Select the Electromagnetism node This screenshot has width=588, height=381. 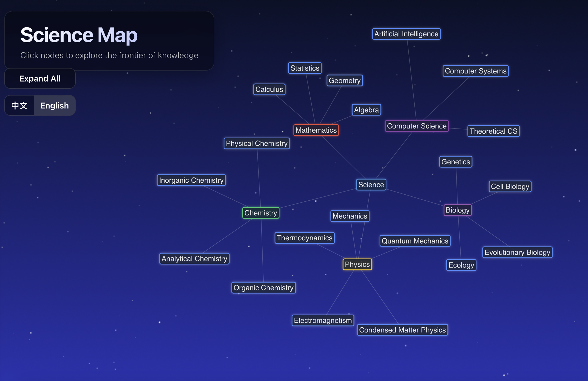[x=323, y=320]
